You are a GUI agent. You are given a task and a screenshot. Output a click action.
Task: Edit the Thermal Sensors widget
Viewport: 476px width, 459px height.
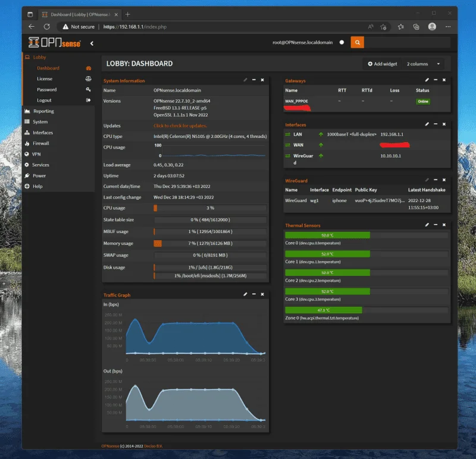tap(427, 225)
